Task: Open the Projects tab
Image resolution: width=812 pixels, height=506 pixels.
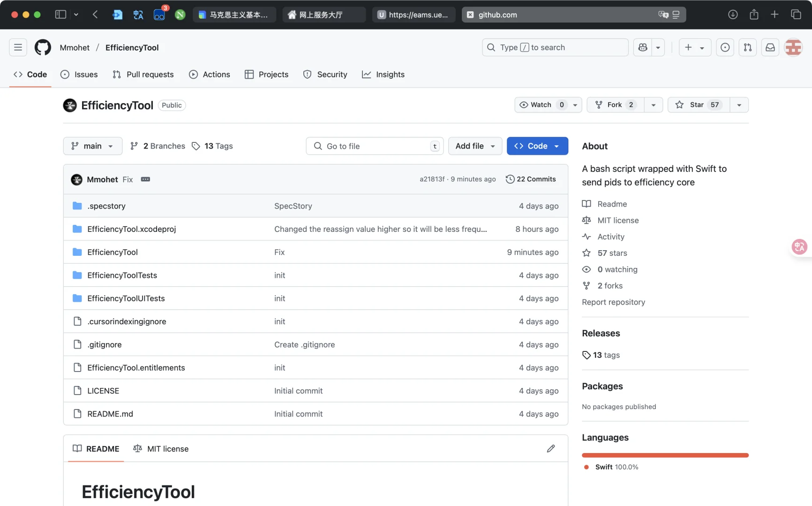Action: [x=267, y=74]
